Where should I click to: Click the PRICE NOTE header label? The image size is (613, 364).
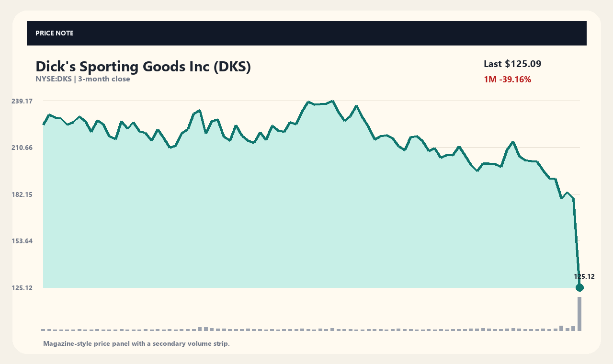pyautogui.click(x=55, y=33)
